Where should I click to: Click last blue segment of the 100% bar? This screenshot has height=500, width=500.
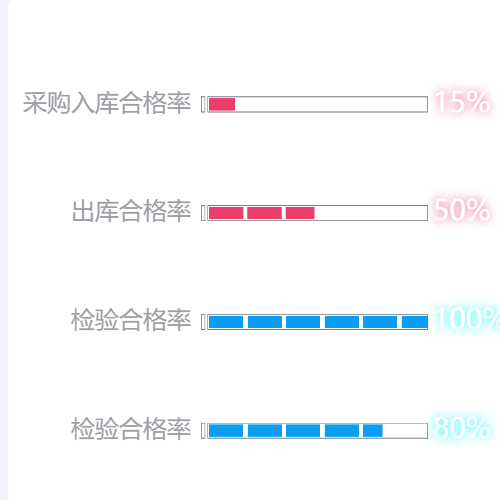click(415, 322)
